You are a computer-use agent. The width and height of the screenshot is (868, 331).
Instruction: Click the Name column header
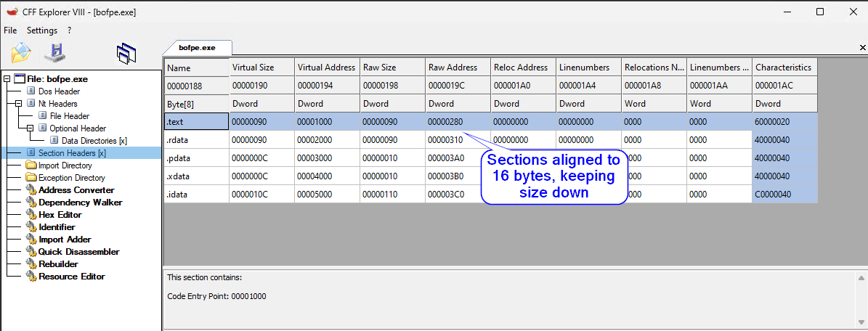pos(197,68)
